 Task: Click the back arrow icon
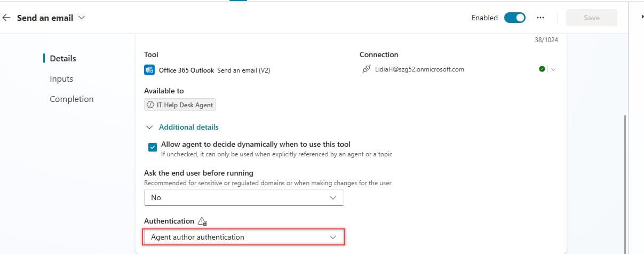coord(6,18)
